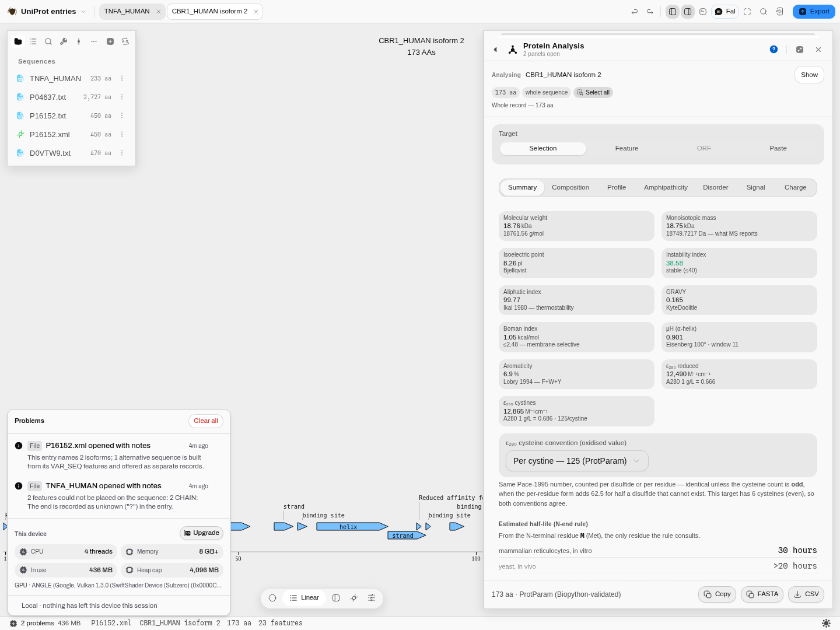
Task: Switch to the Disorder tab
Action: 716,187
